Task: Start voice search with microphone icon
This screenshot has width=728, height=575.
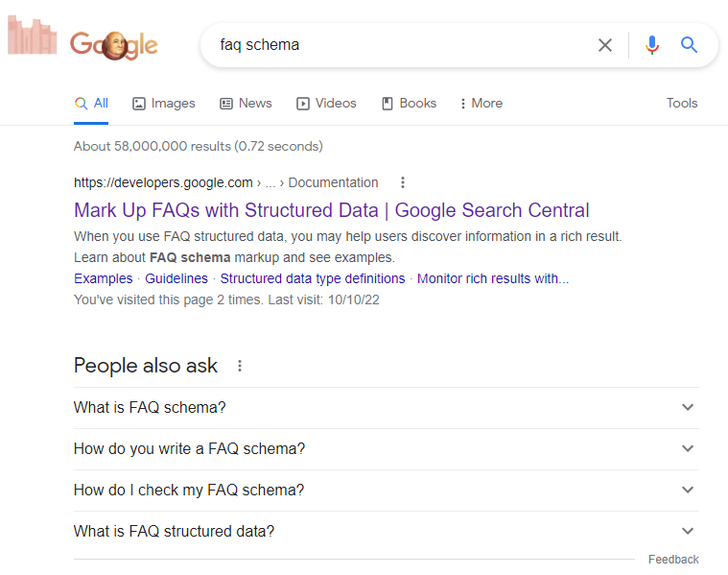Action: (652, 45)
